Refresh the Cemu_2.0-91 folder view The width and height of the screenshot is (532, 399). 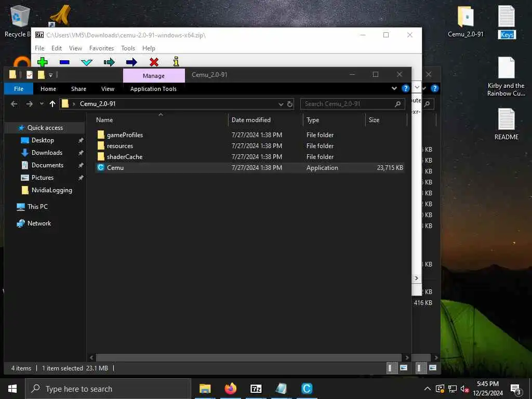click(x=290, y=104)
